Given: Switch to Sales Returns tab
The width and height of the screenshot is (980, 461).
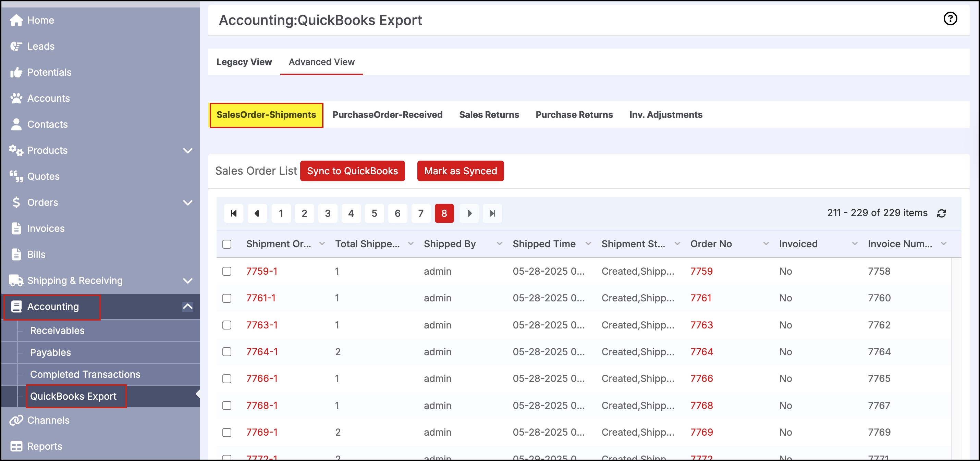Looking at the screenshot, I should coord(489,115).
